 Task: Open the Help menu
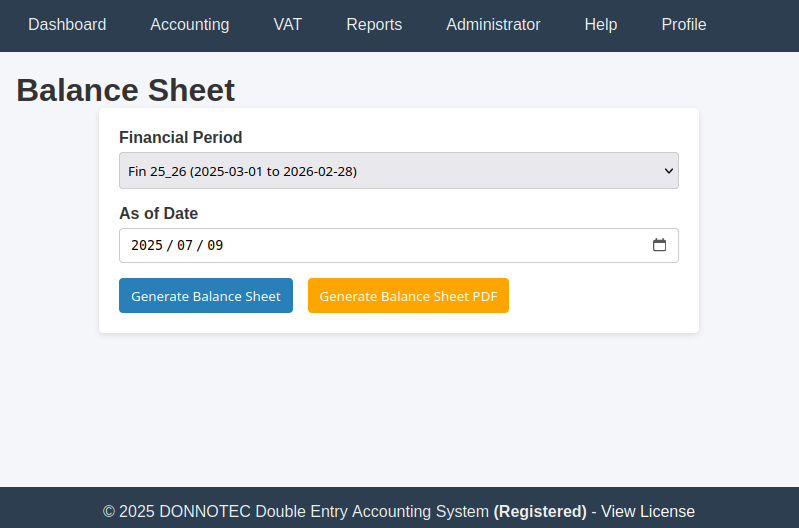point(601,24)
